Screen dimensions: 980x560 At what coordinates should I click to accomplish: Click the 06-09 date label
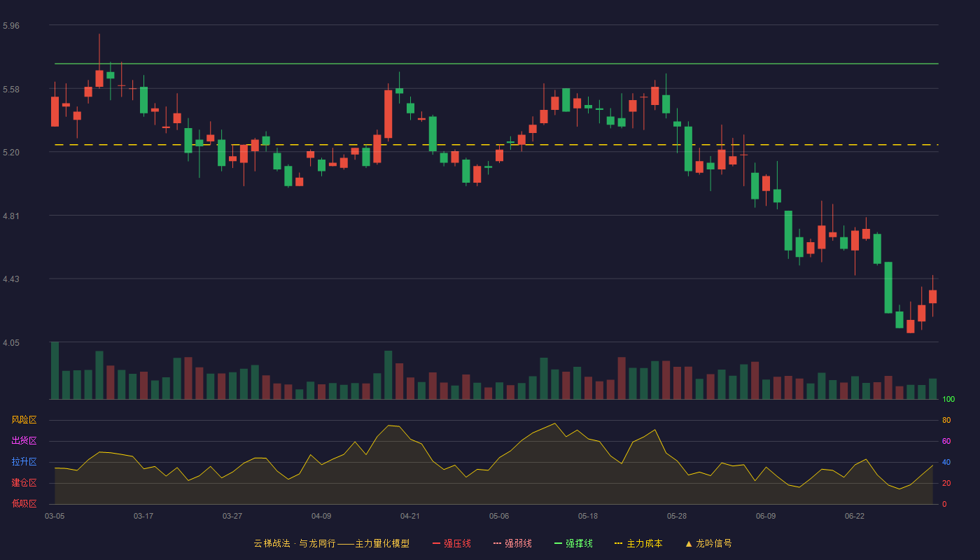coord(766,516)
